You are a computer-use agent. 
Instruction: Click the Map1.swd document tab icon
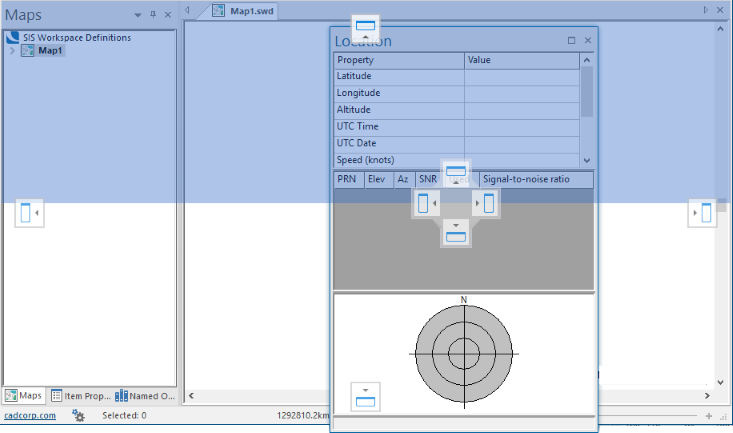pyautogui.click(x=218, y=10)
